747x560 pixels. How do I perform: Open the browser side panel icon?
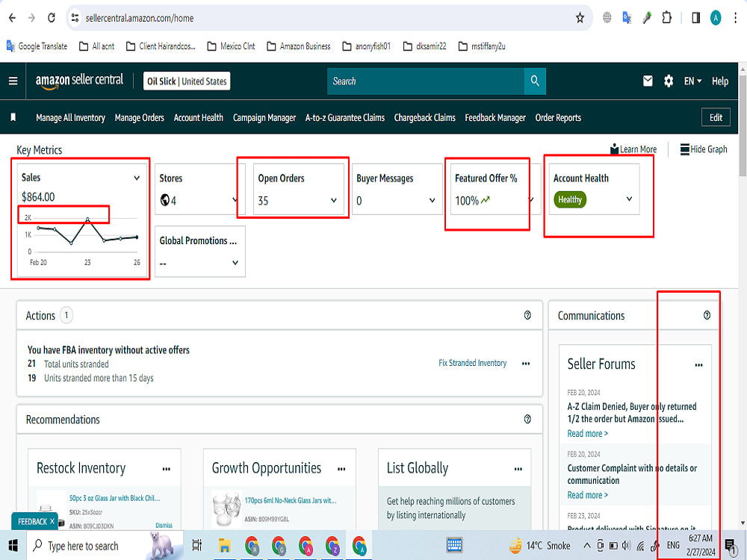tap(696, 18)
